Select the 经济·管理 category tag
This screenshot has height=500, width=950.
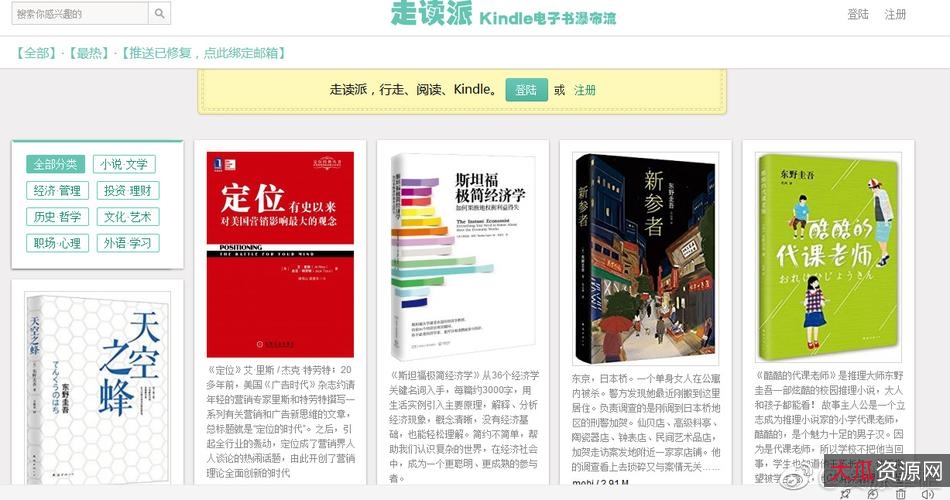[x=58, y=190]
